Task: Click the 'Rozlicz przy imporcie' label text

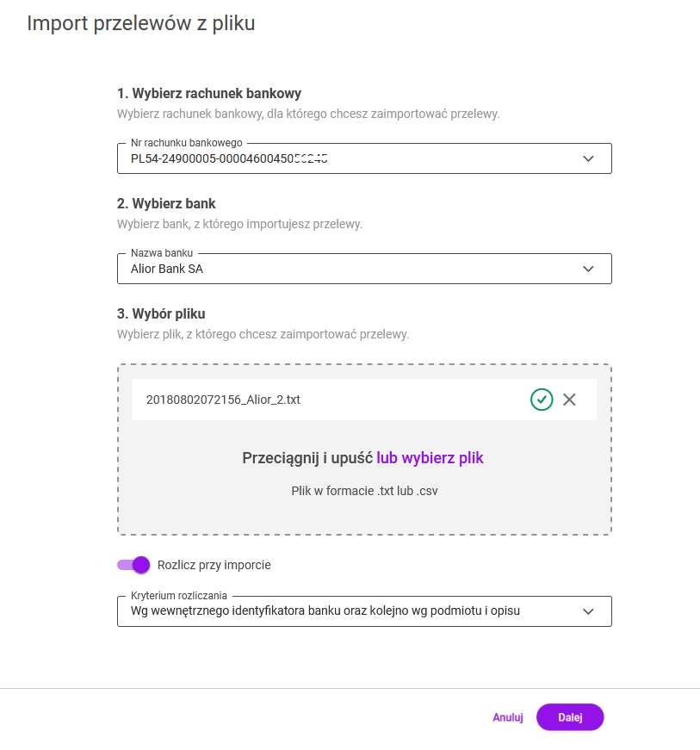Action: pyautogui.click(x=214, y=565)
